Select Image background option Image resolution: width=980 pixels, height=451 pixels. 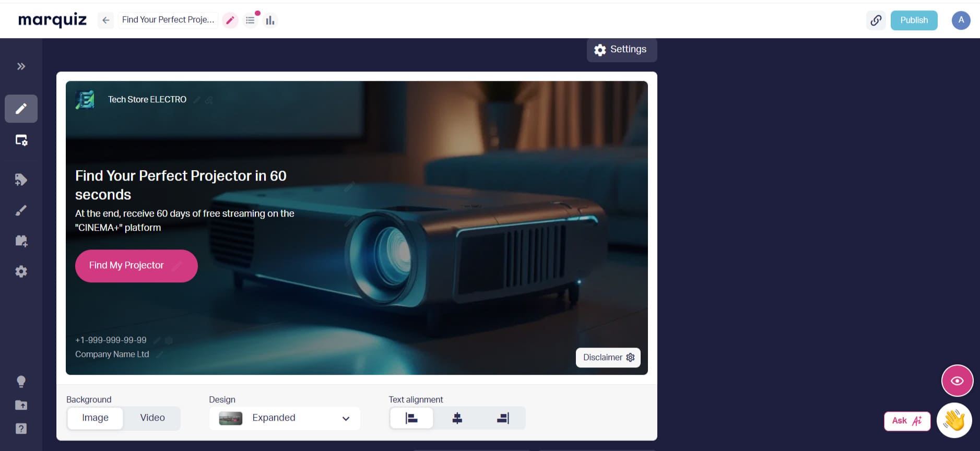coord(95,418)
